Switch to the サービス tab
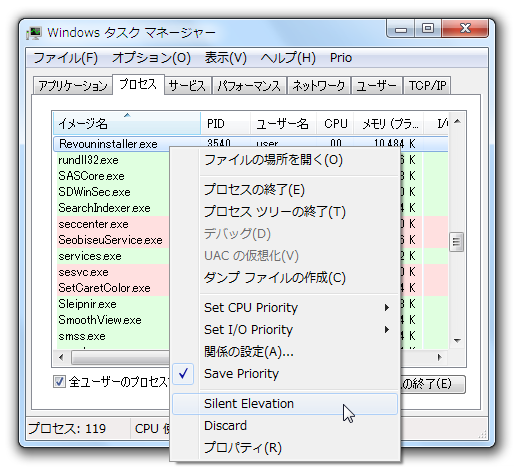Image resolution: width=517 pixels, height=472 pixels. pos(188,86)
